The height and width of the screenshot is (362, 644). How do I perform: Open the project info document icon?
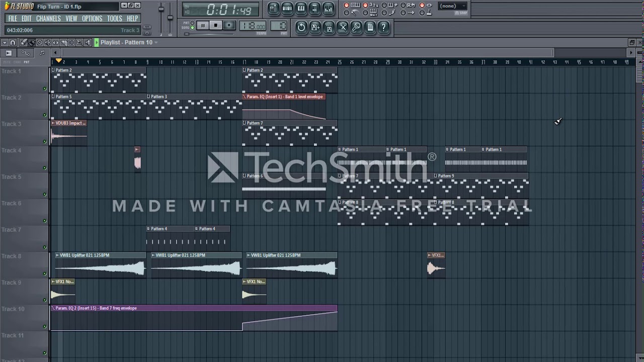[x=370, y=27]
